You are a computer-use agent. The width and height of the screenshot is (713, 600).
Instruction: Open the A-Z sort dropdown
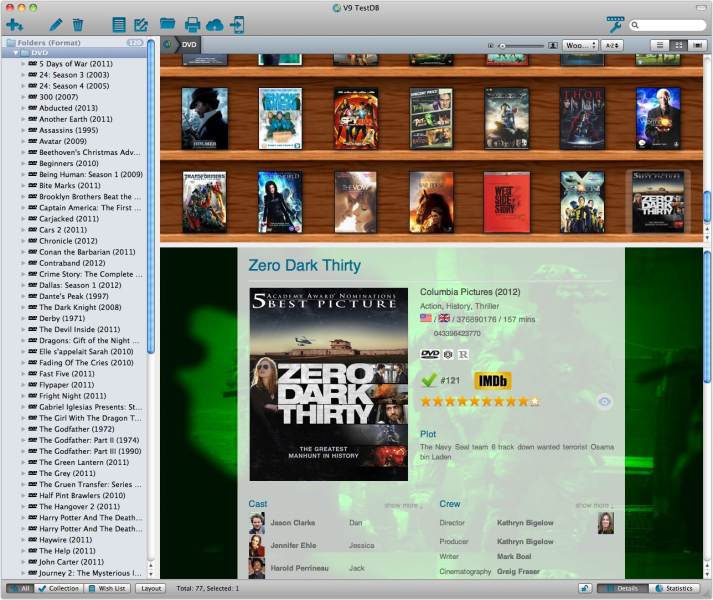pyautogui.click(x=612, y=45)
